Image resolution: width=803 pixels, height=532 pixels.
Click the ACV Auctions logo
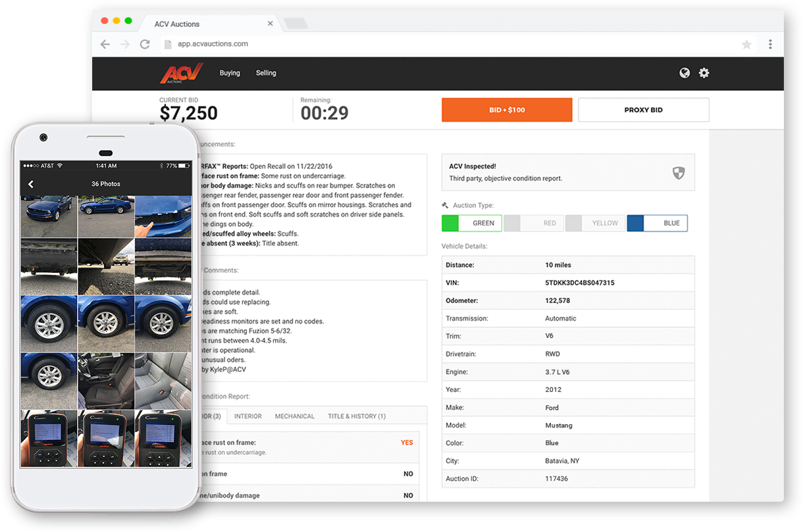(181, 72)
